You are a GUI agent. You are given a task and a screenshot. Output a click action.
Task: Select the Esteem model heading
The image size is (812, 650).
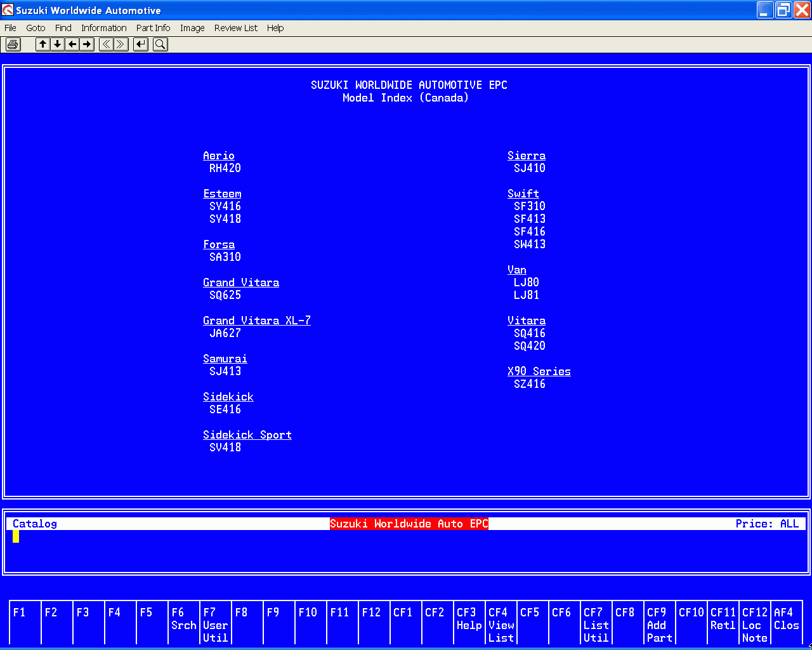click(222, 194)
